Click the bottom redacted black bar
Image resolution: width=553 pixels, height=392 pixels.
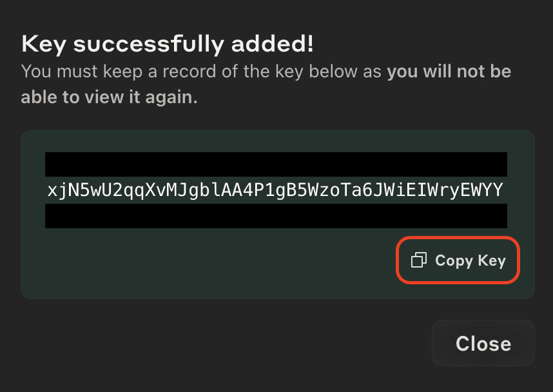coord(276,217)
